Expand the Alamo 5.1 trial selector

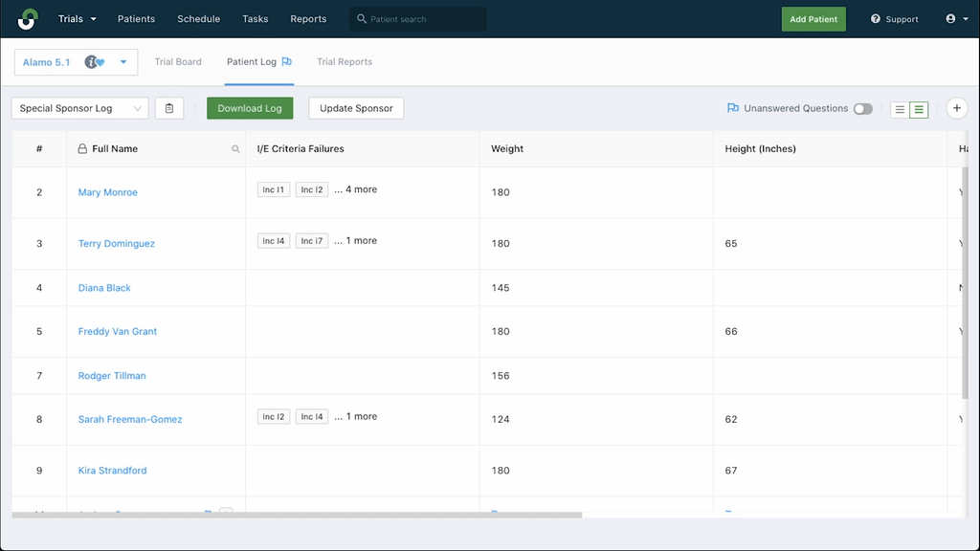click(x=123, y=62)
